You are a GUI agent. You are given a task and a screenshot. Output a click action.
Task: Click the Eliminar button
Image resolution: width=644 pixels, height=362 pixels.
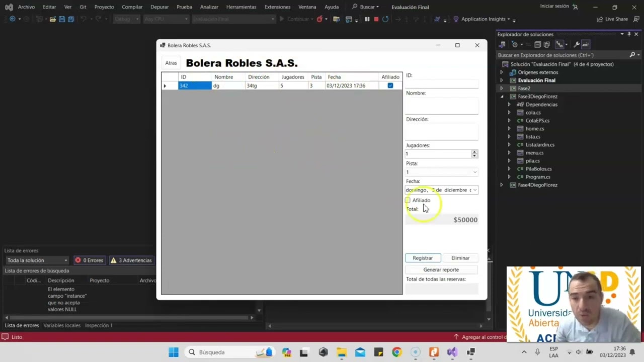[x=460, y=258]
